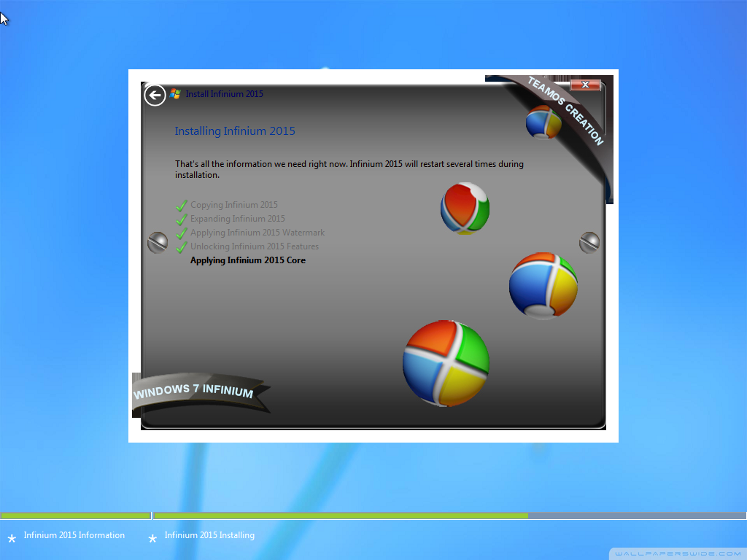Select 'Applying Infinium 2015 Watermark' step text
Image resolution: width=747 pixels, height=560 pixels.
258,233
